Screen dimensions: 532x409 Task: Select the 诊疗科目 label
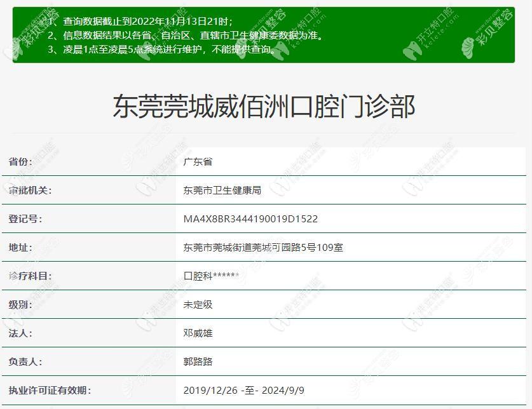point(30,276)
